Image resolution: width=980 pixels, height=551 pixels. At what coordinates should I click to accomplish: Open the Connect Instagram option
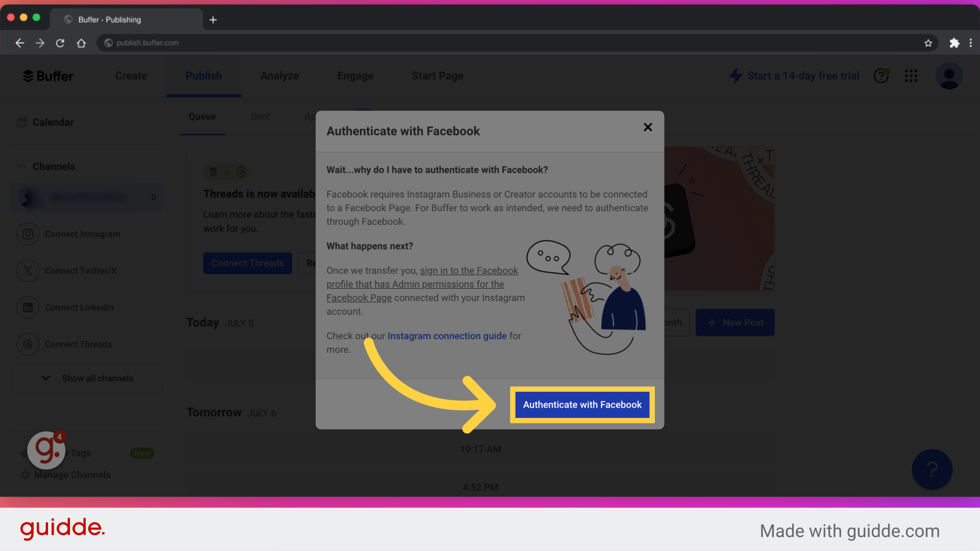coord(82,234)
